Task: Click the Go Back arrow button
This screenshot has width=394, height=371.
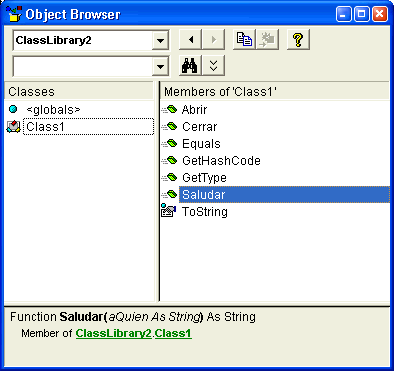Action: [x=190, y=40]
